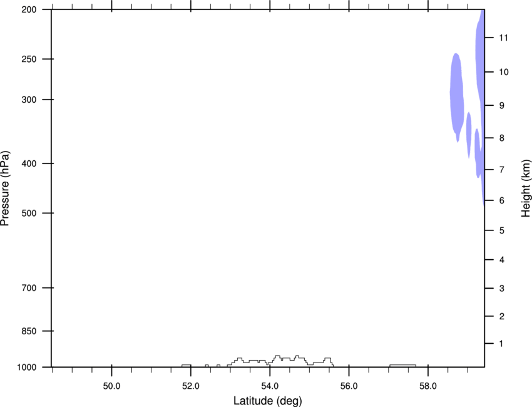Click the 300 pressure tick label
532x407 pixels.
pyautogui.click(x=29, y=100)
